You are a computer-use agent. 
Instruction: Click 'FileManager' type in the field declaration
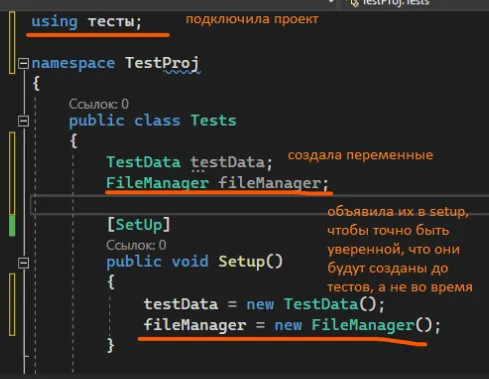pyautogui.click(x=157, y=183)
